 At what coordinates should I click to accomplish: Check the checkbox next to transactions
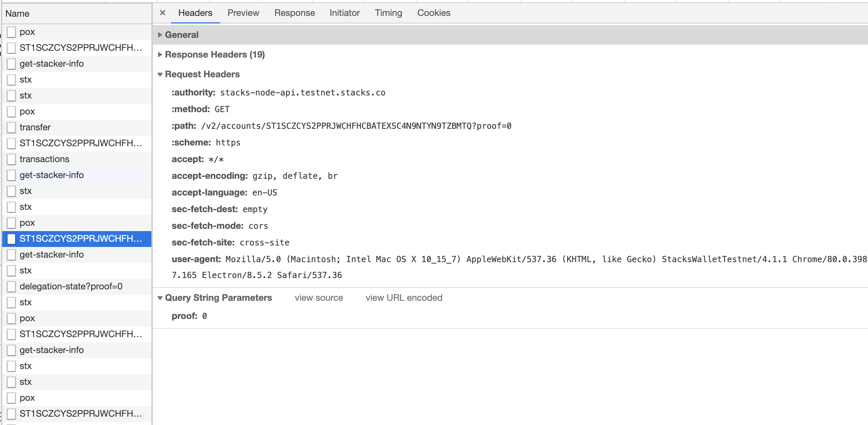pyautogui.click(x=11, y=159)
